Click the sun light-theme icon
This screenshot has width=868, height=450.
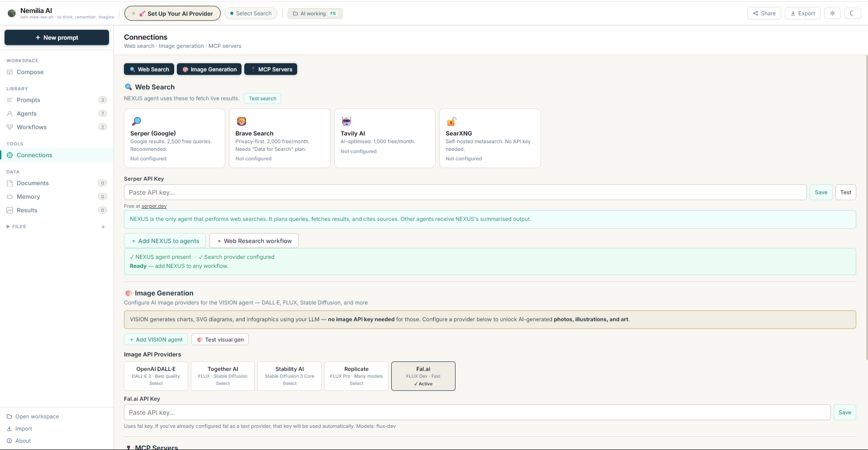tap(832, 14)
